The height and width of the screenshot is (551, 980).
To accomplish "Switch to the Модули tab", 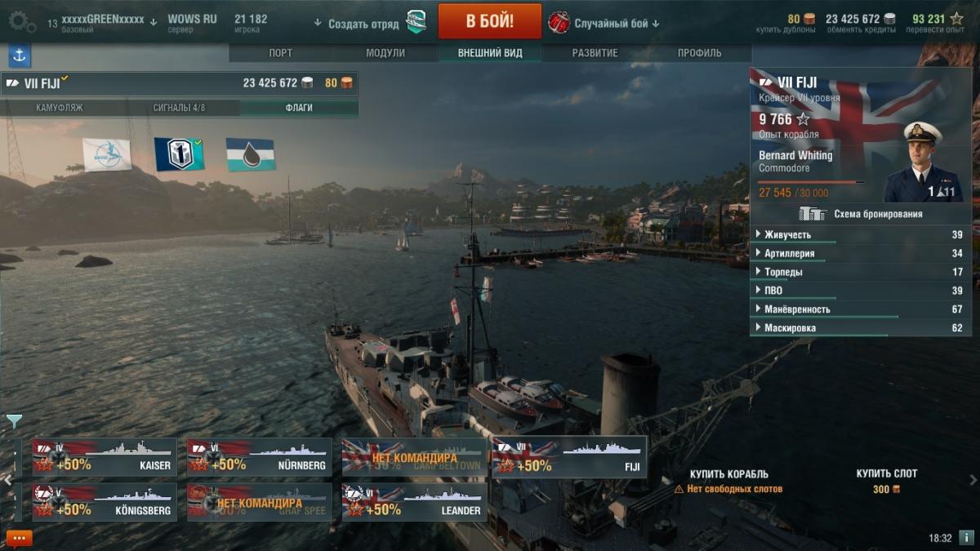I will click(385, 53).
